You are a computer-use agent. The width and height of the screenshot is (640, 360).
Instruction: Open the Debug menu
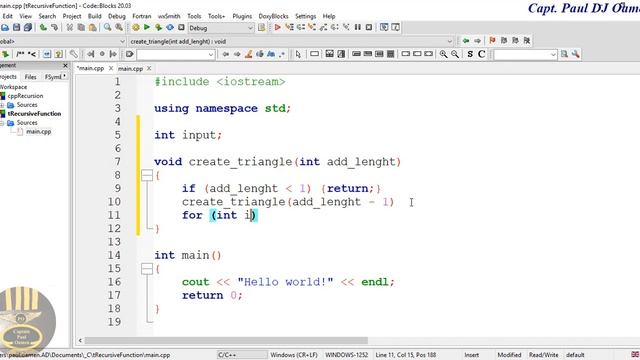click(117, 16)
